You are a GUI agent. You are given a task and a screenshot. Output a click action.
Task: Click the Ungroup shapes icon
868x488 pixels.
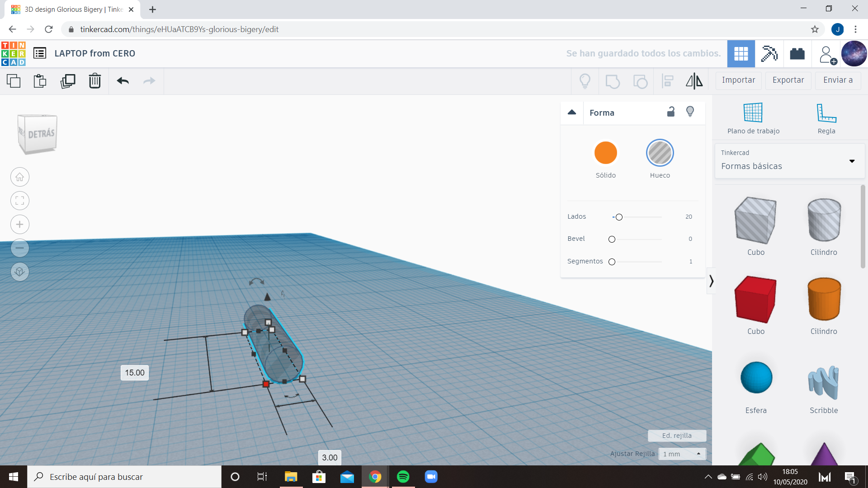(x=640, y=81)
